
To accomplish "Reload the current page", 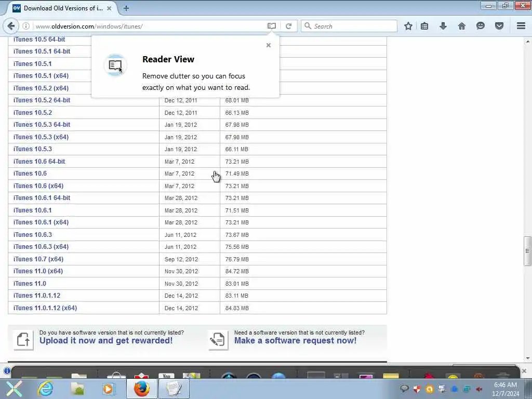I will pyautogui.click(x=288, y=26).
